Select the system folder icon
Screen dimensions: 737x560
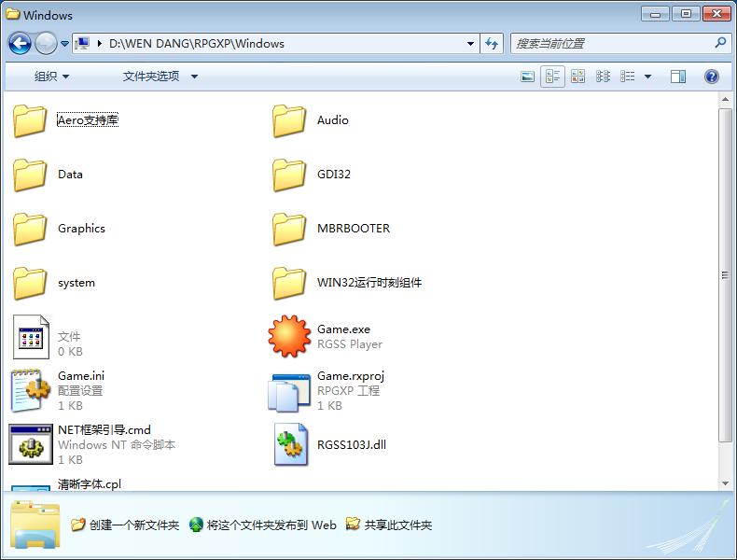[30, 283]
